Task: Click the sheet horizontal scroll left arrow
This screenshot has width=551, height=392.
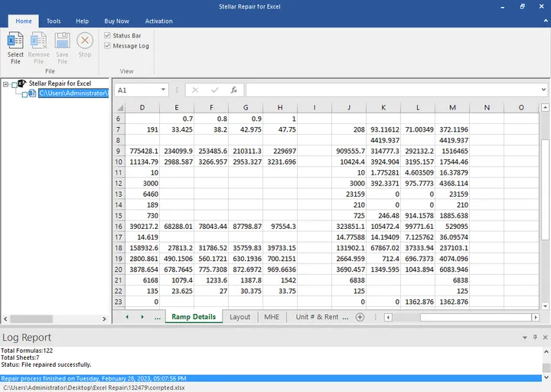Action: [x=388, y=318]
